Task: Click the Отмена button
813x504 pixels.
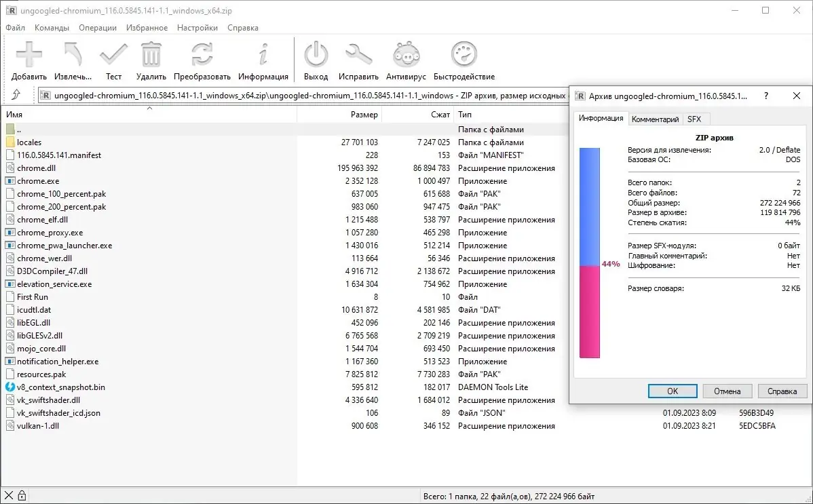Action: pyautogui.click(x=727, y=391)
